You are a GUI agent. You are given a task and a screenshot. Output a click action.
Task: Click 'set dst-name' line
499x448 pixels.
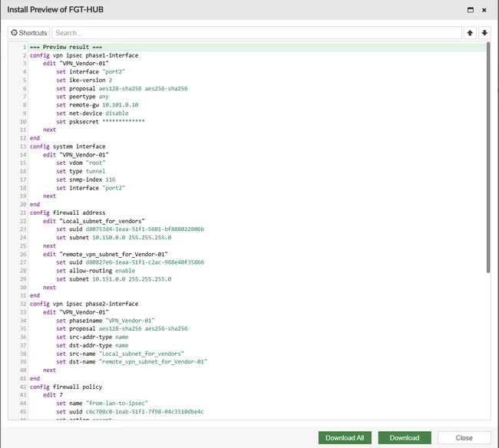tap(131, 362)
